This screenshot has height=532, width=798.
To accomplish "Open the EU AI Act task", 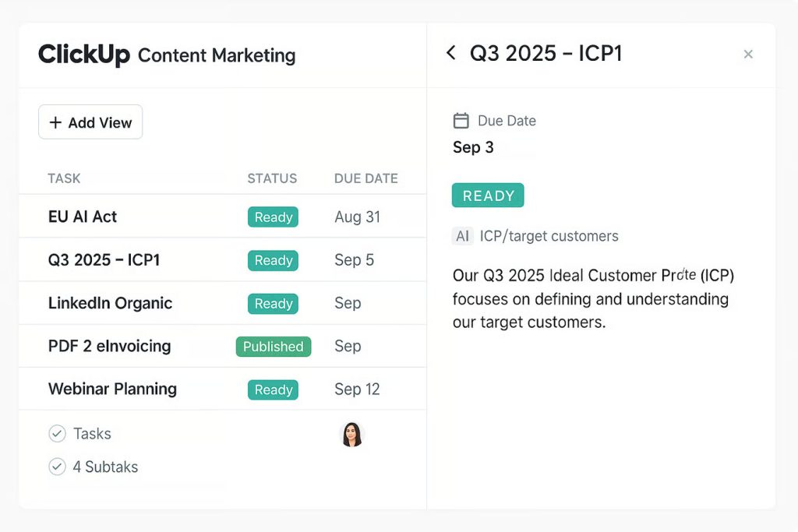I will [x=83, y=217].
